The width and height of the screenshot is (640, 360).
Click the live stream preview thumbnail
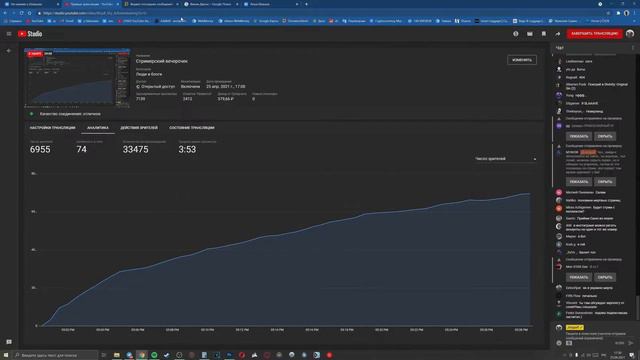pyautogui.click(x=77, y=78)
